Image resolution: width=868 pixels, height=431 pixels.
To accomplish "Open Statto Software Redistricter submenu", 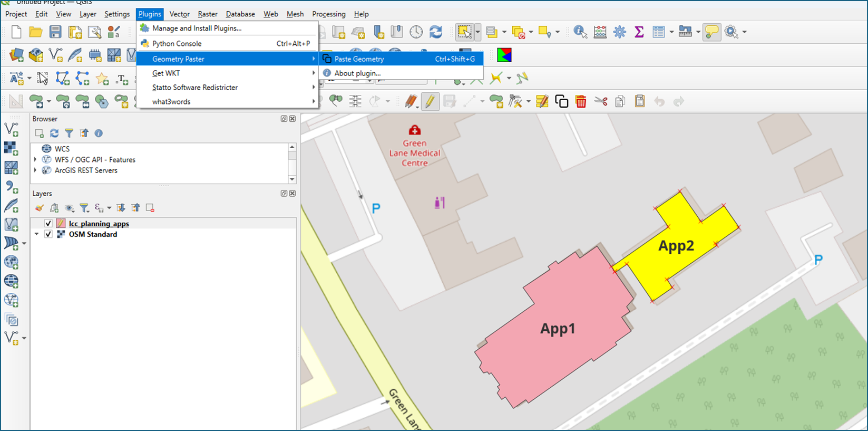I will [x=227, y=88].
